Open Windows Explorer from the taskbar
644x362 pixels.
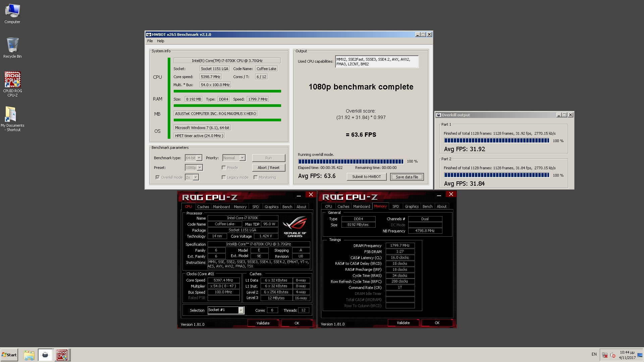click(x=29, y=355)
